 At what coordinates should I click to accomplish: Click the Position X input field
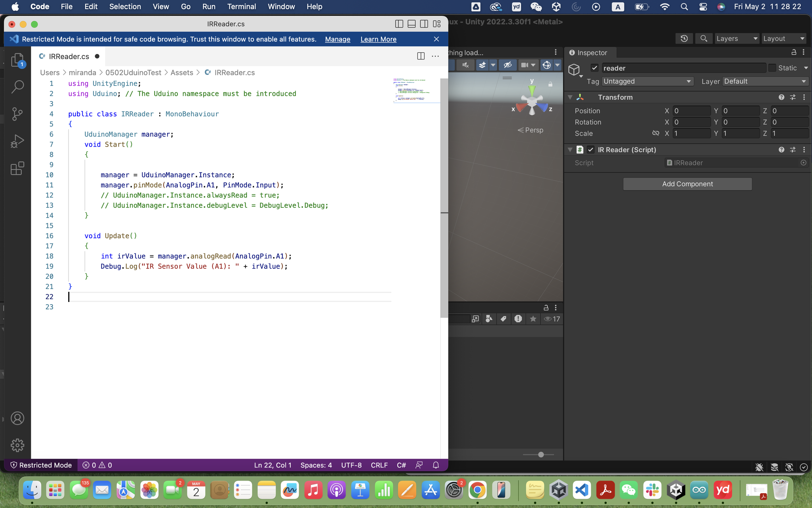[x=691, y=111]
